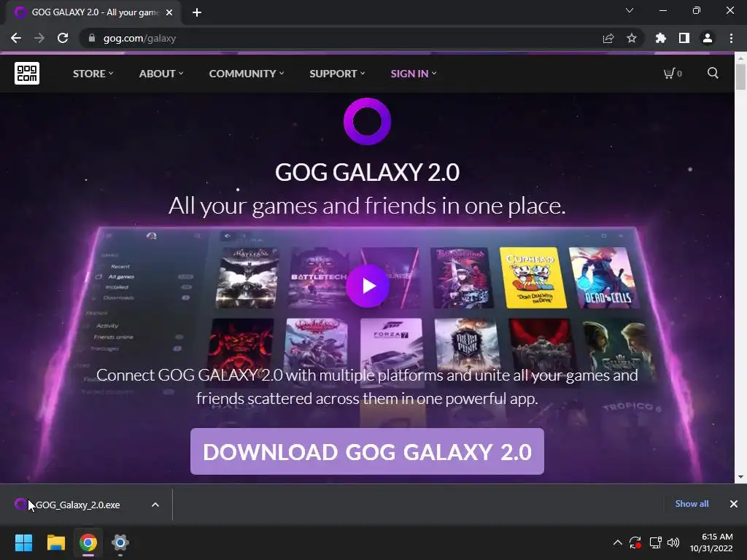Go back to previous page

(x=16, y=38)
